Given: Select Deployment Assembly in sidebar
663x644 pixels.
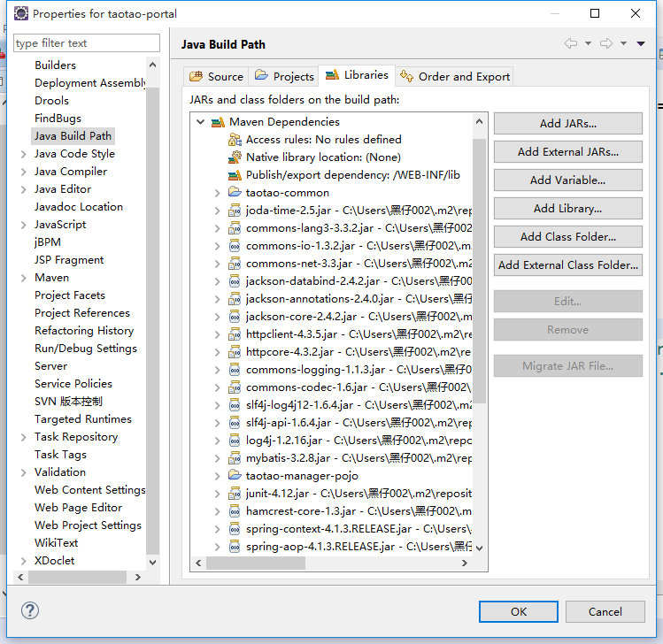Looking at the screenshot, I should 90,83.
